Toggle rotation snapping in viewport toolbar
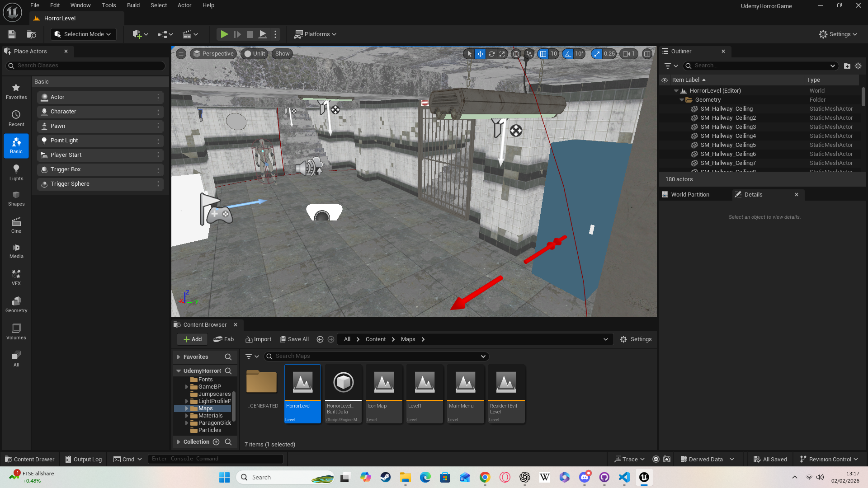The image size is (868, 488). [568, 54]
